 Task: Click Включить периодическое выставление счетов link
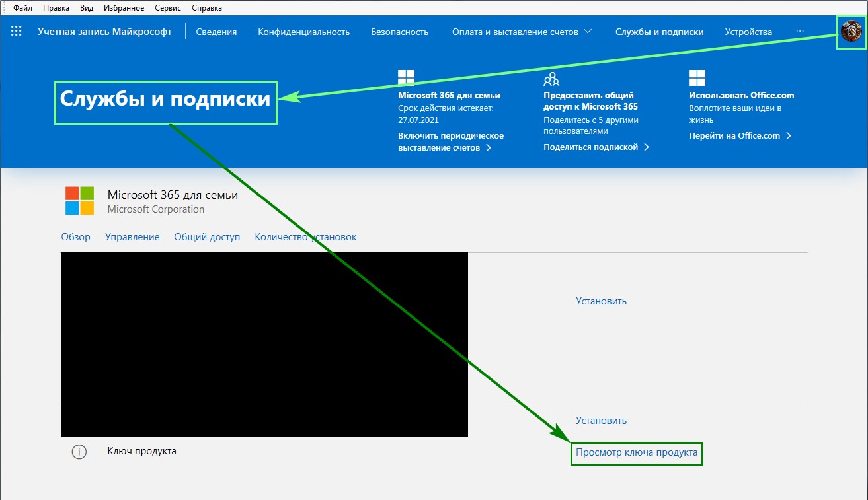point(451,141)
